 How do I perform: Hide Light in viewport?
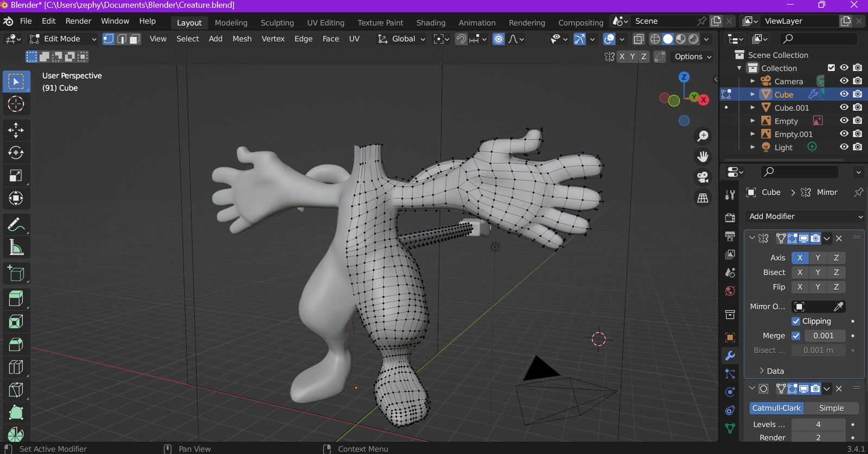coord(844,147)
